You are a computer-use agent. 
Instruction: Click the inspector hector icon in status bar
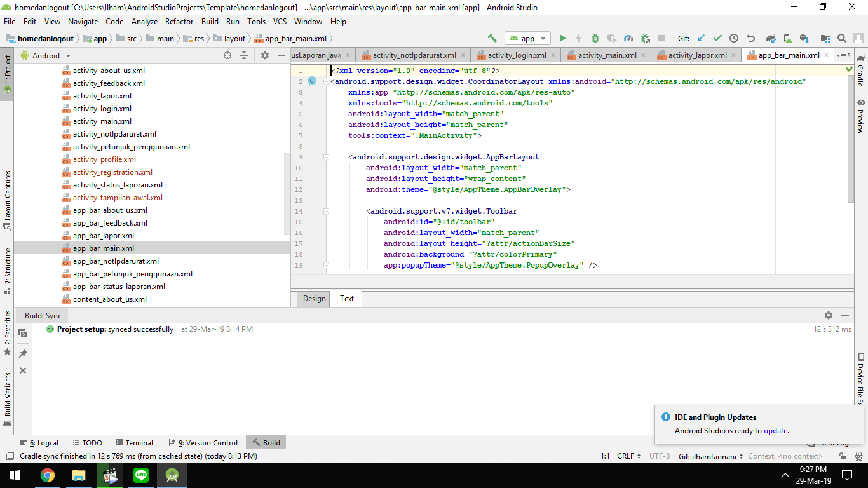857,456
